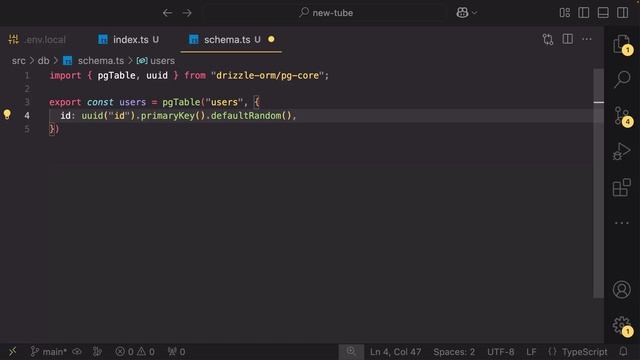Viewport: 640px width, 360px height.
Task: Split the editor to the right
Action: 567,39
